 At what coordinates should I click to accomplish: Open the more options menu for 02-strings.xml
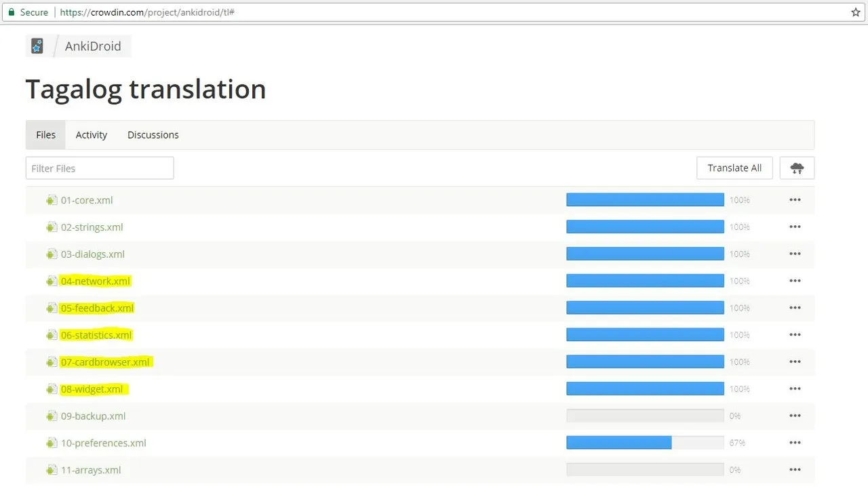pos(795,227)
